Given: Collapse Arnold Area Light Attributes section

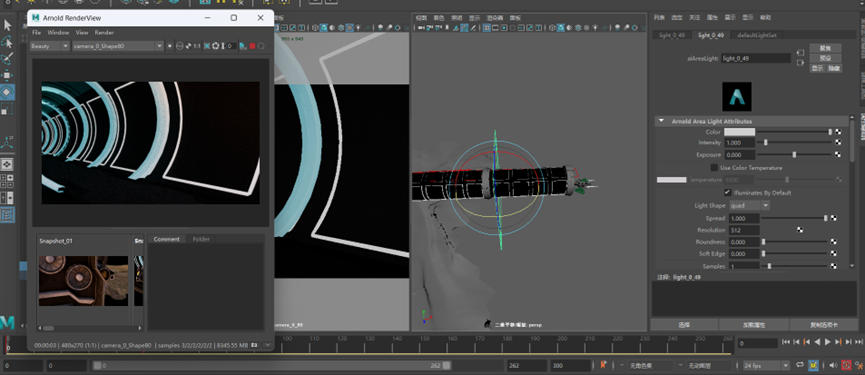Looking at the screenshot, I should 660,121.
